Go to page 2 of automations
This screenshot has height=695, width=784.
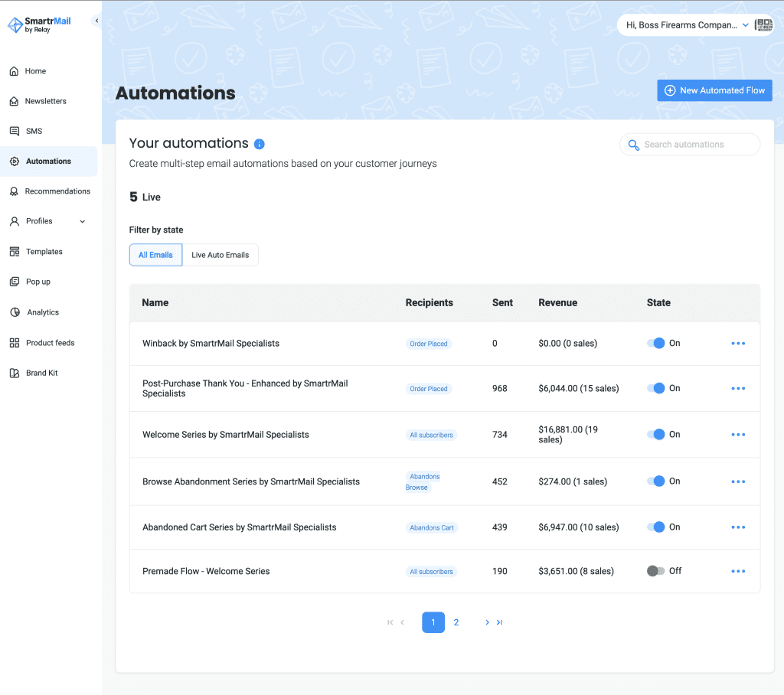pyautogui.click(x=456, y=622)
